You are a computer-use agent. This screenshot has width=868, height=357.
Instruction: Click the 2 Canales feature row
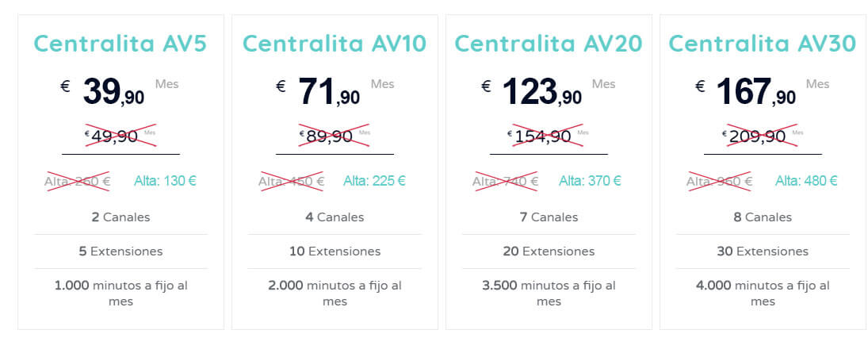[x=120, y=217]
